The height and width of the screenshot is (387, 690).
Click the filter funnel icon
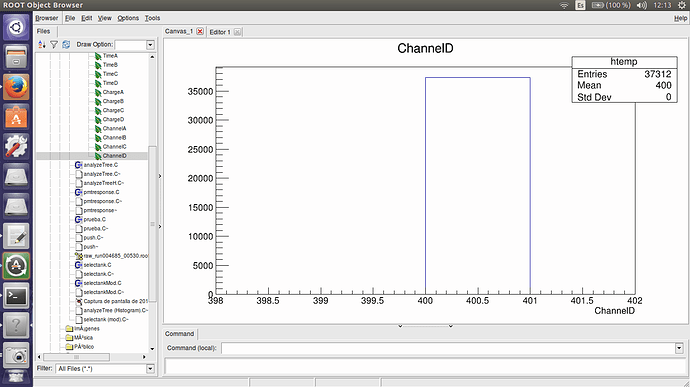54,44
